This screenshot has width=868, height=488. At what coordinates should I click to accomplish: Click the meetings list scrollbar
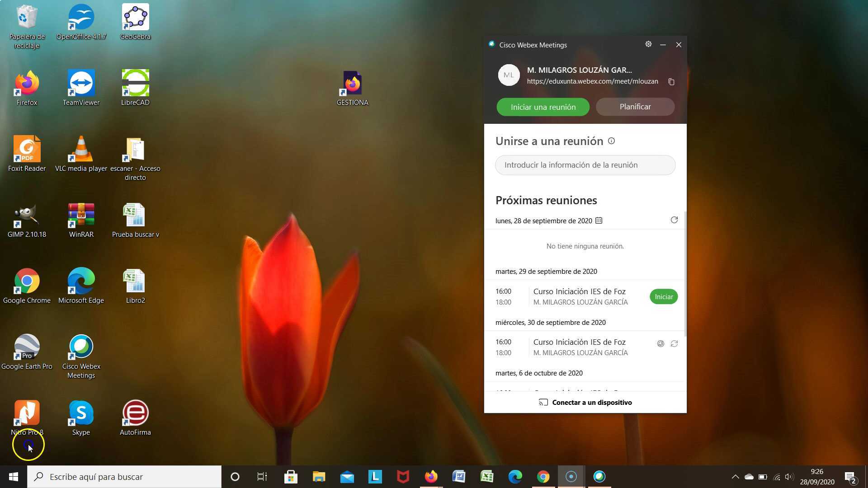pyautogui.click(x=685, y=276)
